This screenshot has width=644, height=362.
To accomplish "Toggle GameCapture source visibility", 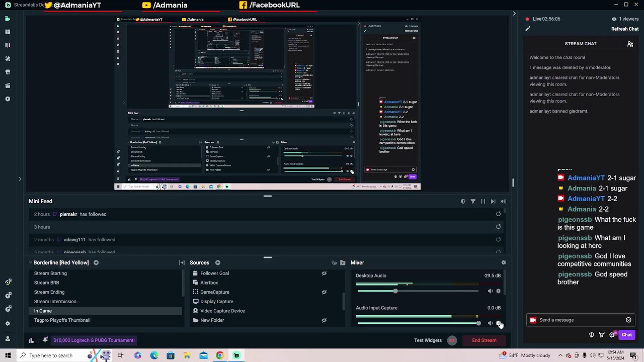I will (x=324, y=292).
